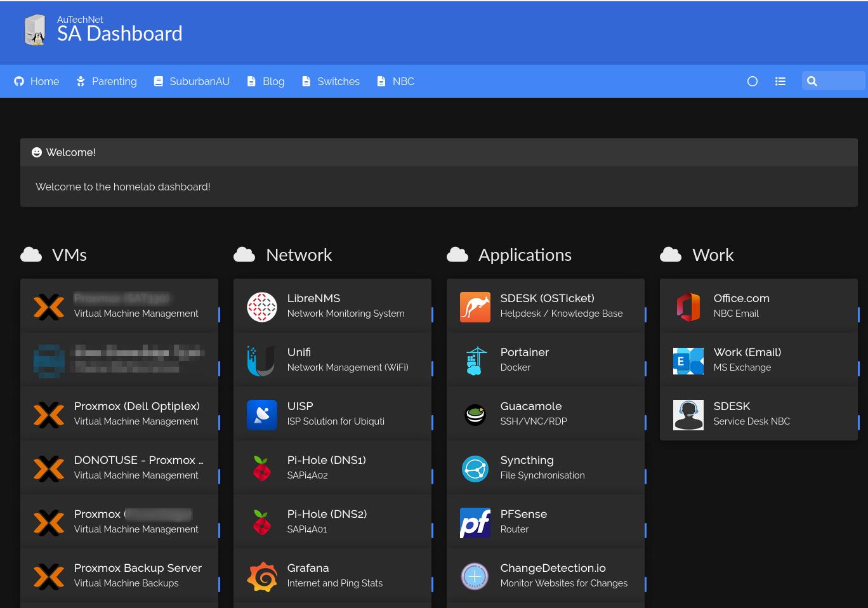Click 'ISP Solution for Ubiquti' text
The height and width of the screenshot is (608, 868).
[x=336, y=421]
